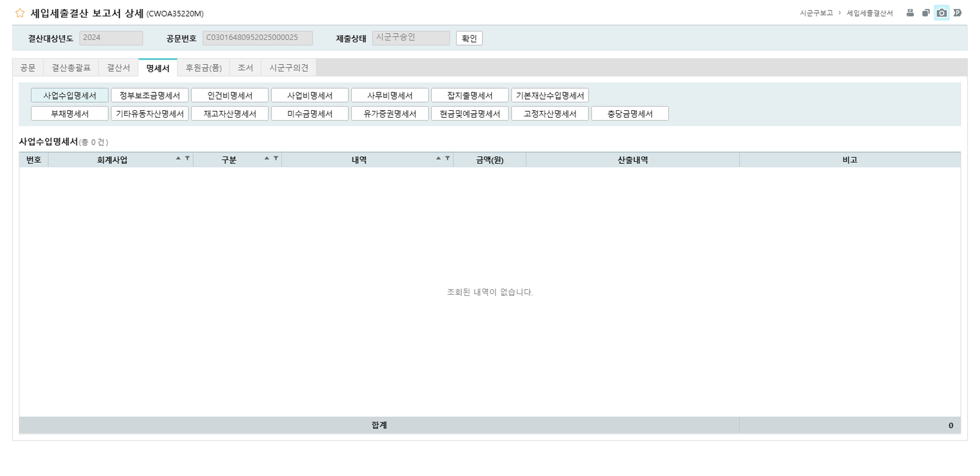Click the 제출상태 field showing 시군구승인
This screenshot has width=980, height=476.
point(411,38)
